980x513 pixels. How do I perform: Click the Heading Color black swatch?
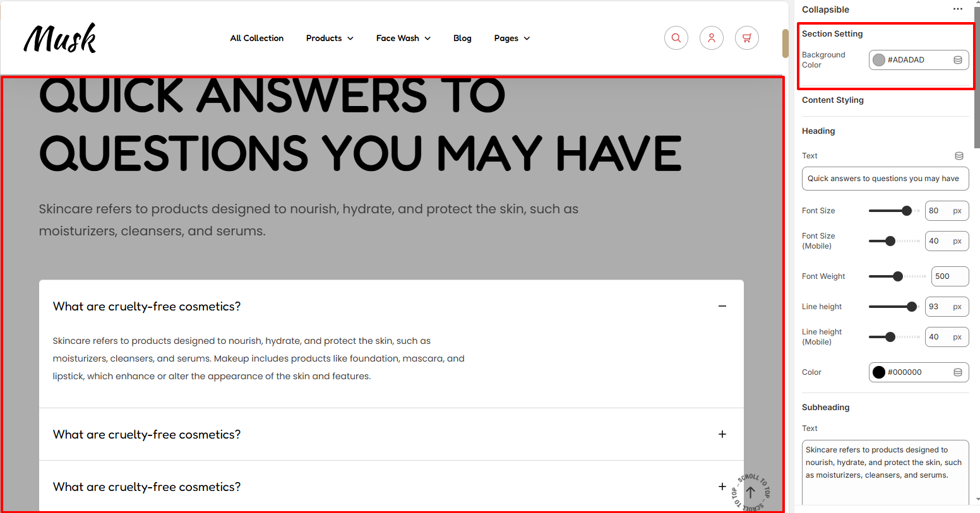click(879, 372)
